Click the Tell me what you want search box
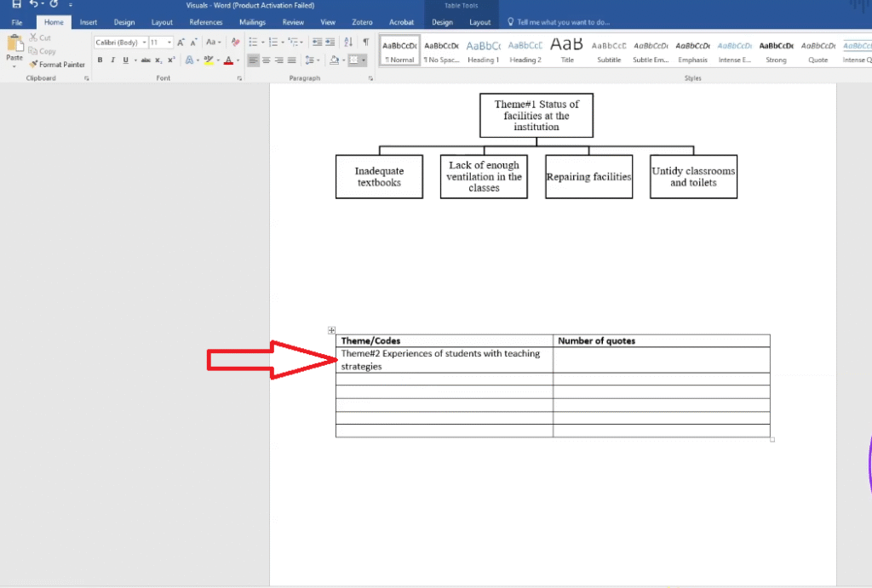The height and width of the screenshot is (588, 872). [562, 22]
